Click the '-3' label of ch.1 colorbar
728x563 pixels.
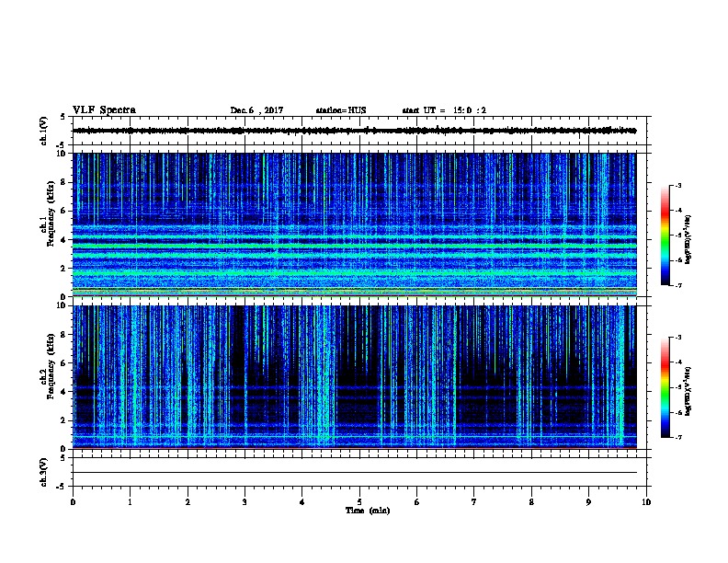[x=677, y=185]
